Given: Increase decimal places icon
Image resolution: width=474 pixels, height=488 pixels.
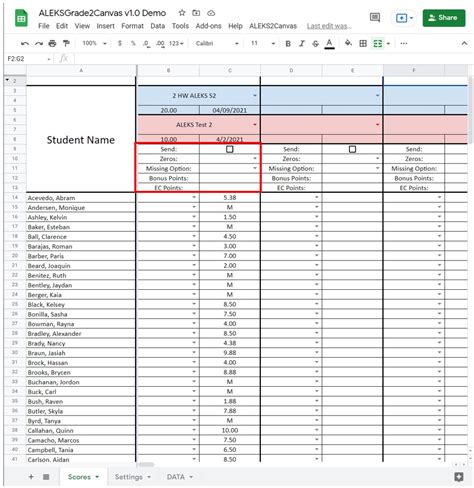Looking at the screenshot, I should tap(160, 43).
